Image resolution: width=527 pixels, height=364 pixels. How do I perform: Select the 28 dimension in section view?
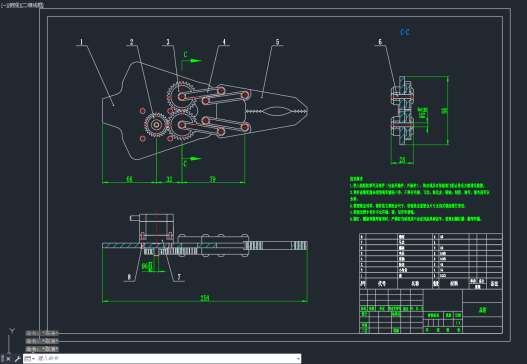click(x=402, y=160)
